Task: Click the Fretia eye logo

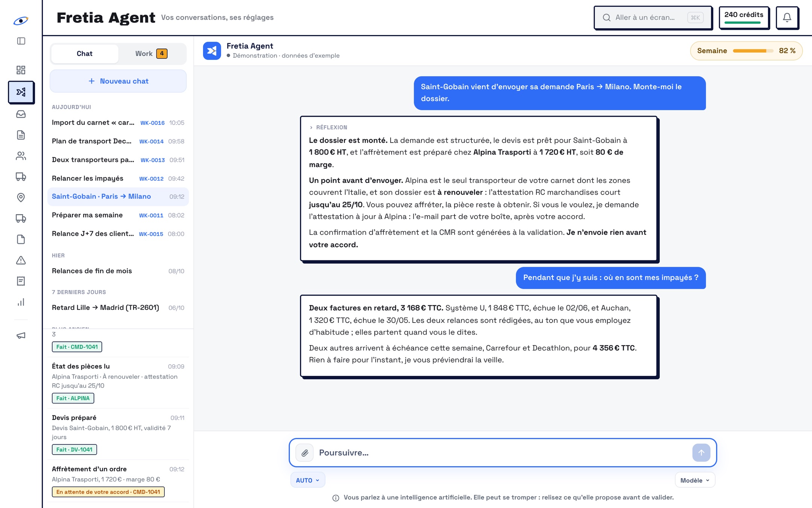Action: click(x=21, y=20)
